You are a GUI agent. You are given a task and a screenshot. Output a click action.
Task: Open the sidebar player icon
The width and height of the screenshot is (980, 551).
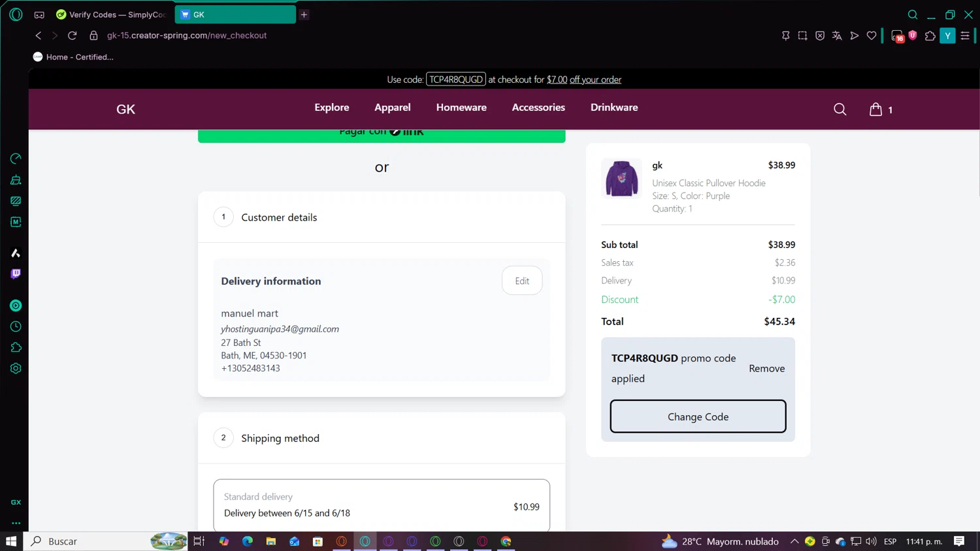(x=16, y=306)
